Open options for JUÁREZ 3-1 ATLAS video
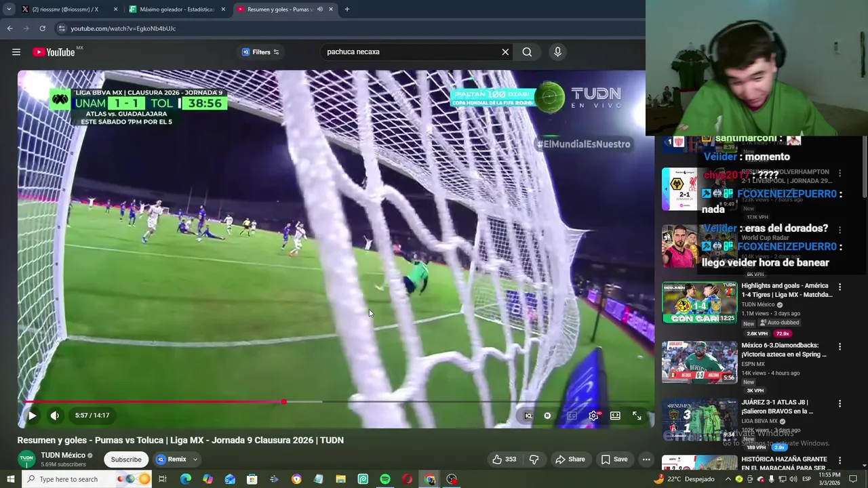This screenshot has width=868, height=488. [x=840, y=404]
